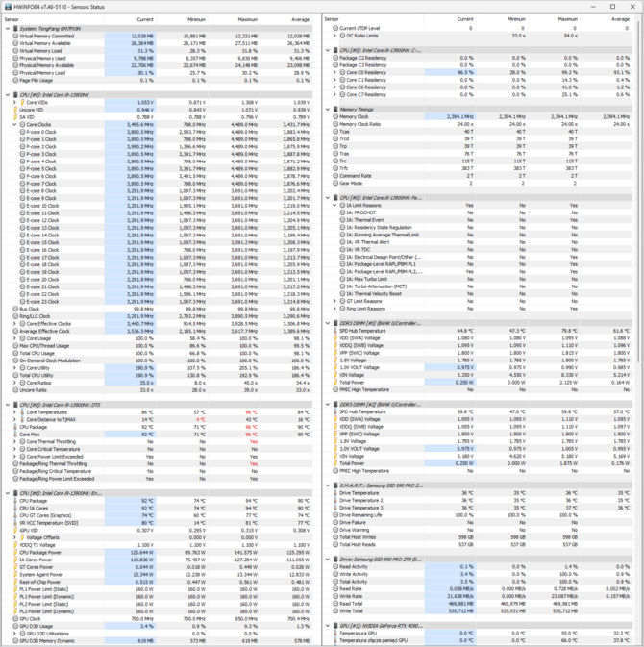Image resolution: width=644 pixels, height=647 pixels.
Task: Click the CPU Package Power lightning icon
Action: (x=16, y=553)
